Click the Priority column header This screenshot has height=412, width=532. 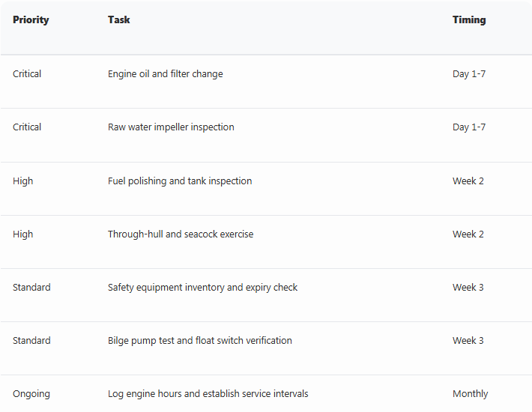pos(31,19)
